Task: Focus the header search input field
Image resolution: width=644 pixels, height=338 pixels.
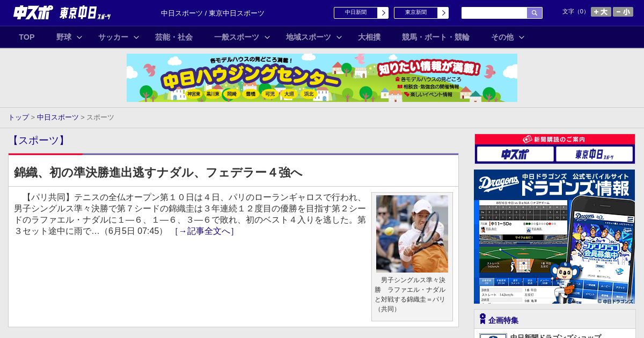Action: [x=494, y=13]
